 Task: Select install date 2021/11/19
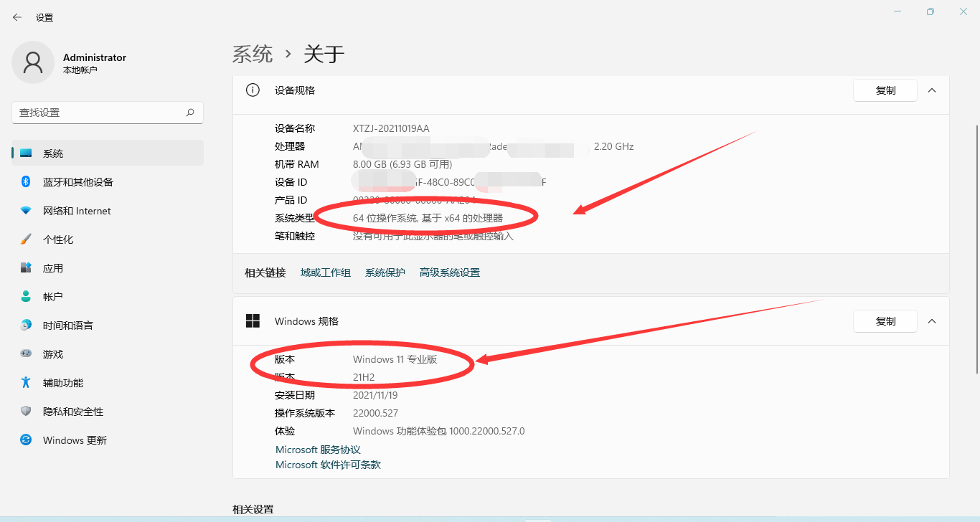(375, 395)
